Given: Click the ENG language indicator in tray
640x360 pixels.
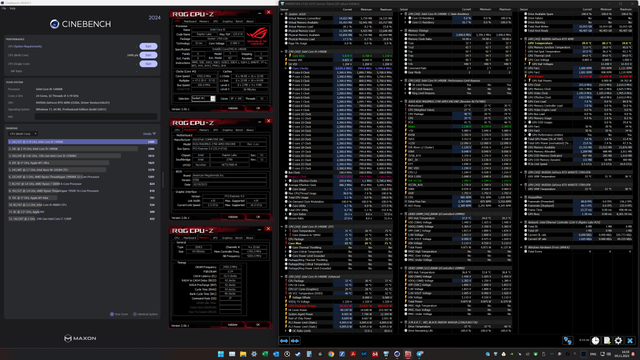Looking at the screenshot, I should pyautogui.click(x=593, y=354).
